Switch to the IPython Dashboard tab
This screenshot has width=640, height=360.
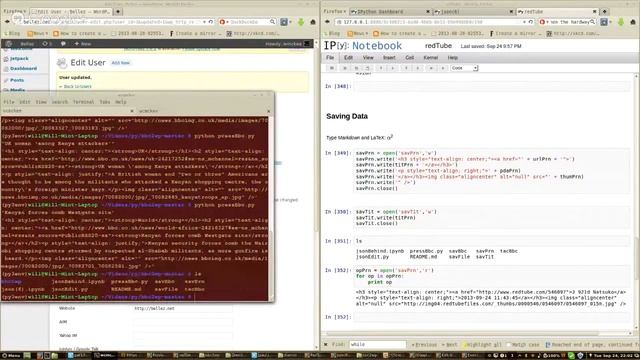(391, 11)
